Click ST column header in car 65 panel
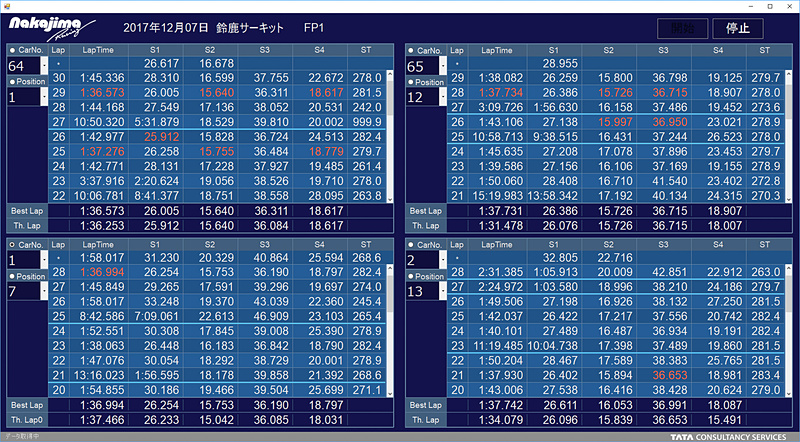The image size is (800, 442). coord(764,50)
